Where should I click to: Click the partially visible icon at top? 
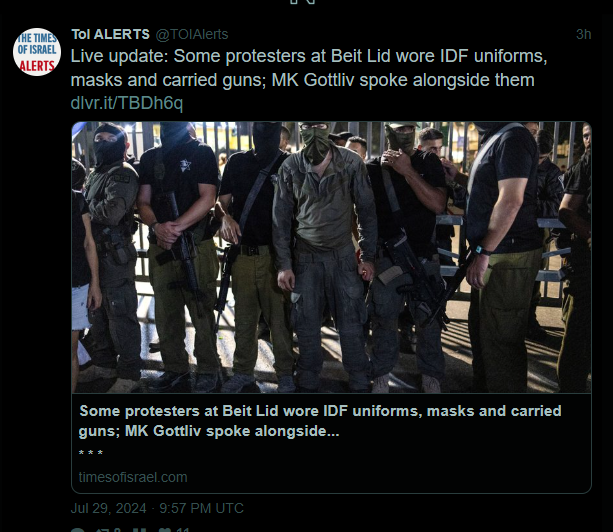pyautogui.click(x=303, y=2)
